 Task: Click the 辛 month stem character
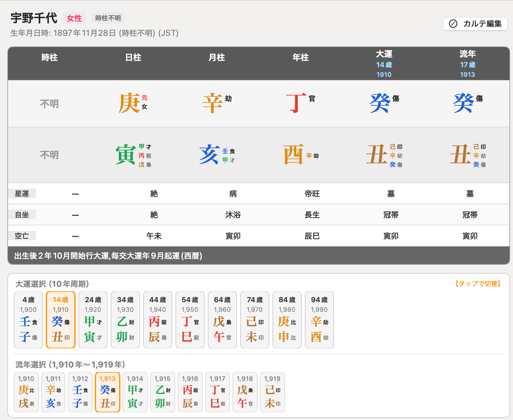pos(213,103)
